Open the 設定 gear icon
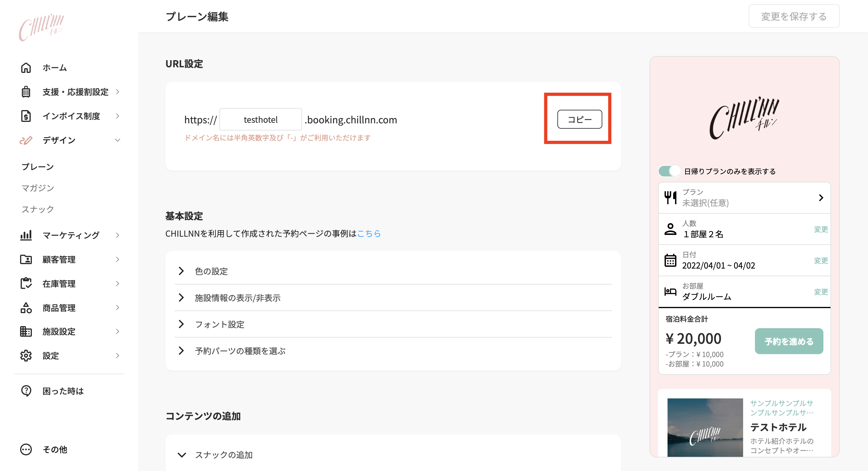The width and height of the screenshot is (868, 471). [26, 355]
